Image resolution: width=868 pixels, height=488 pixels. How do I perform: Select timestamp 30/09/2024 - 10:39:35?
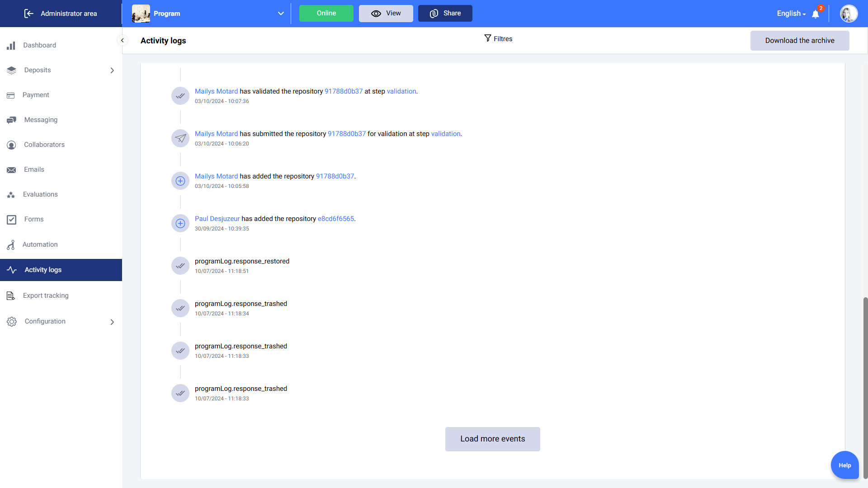click(x=222, y=229)
